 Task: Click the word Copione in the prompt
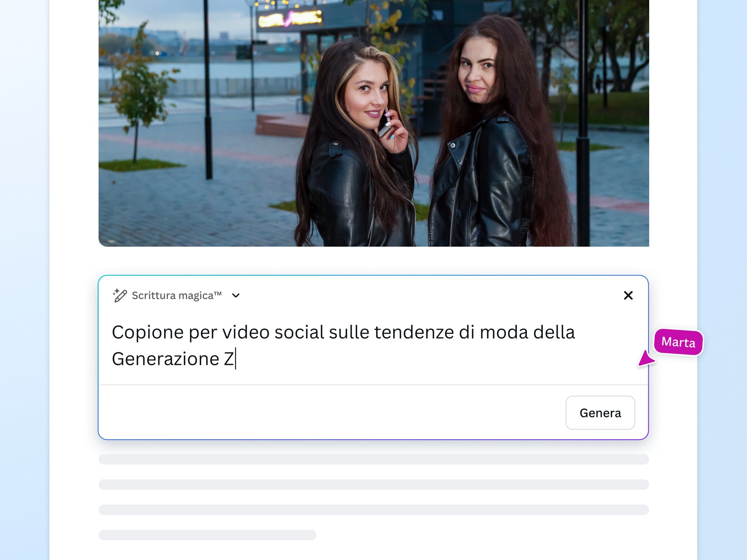point(148,332)
